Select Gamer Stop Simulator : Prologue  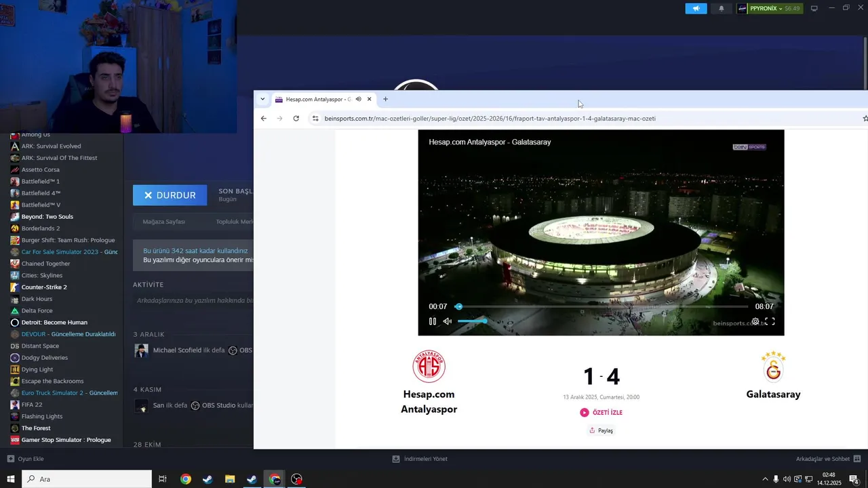[x=65, y=440]
